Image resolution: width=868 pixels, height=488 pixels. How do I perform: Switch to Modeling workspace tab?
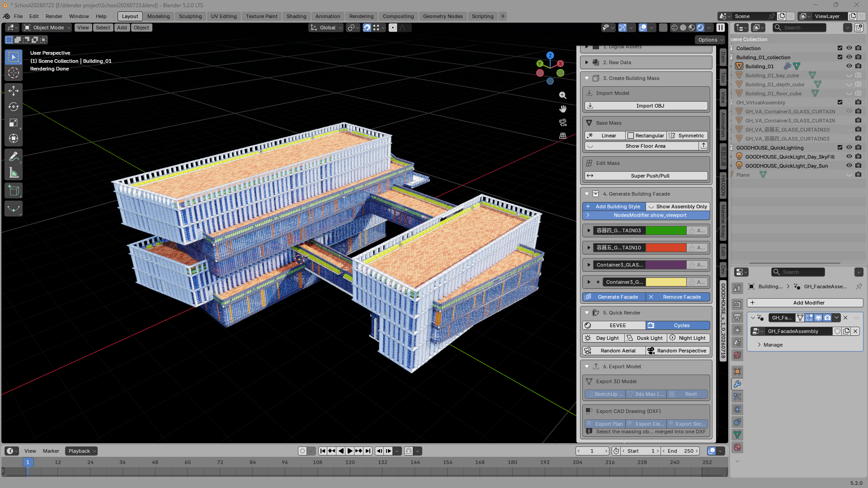point(159,16)
